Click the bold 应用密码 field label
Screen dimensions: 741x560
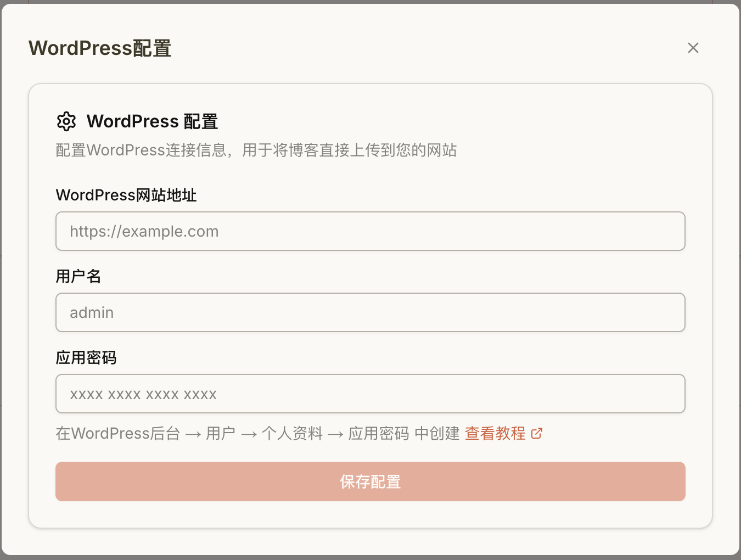[86, 358]
